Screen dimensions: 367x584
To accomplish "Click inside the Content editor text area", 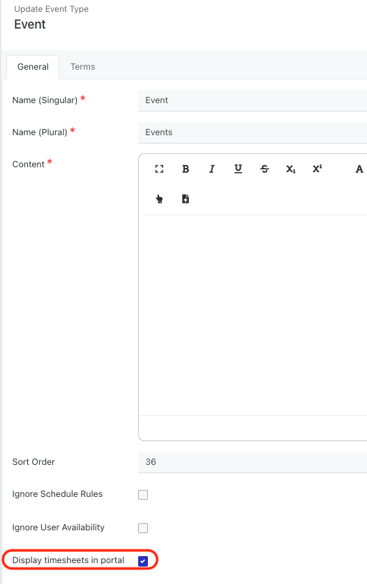I will (255, 315).
